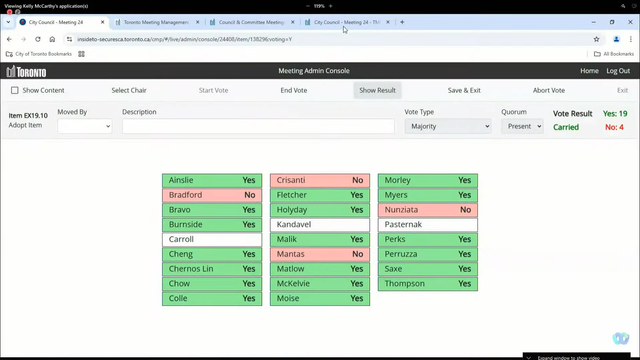Click Select Chair
The width and height of the screenshot is (640, 360).
click(129, 90)
